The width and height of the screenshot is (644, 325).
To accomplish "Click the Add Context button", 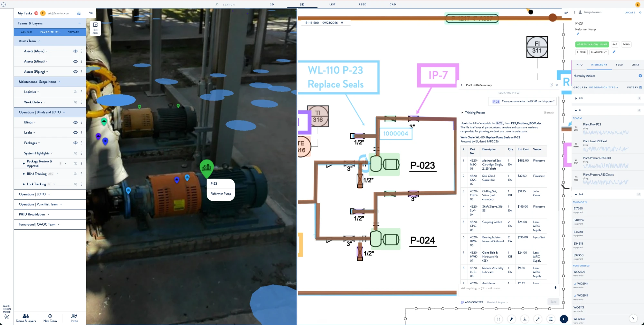I will [472, 302].
